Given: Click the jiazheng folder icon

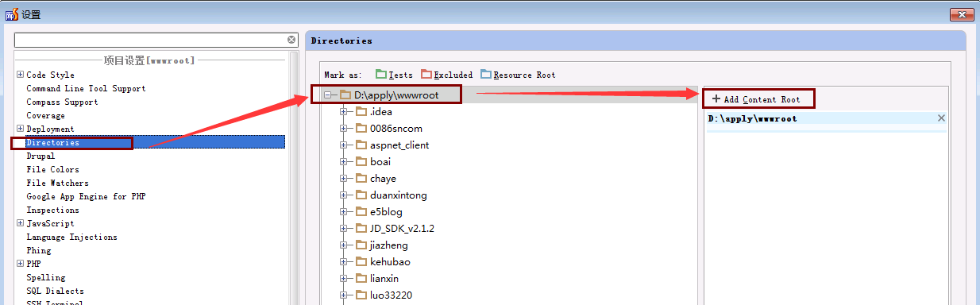Looking at the screenshot, I should click(x=361, y=245).
